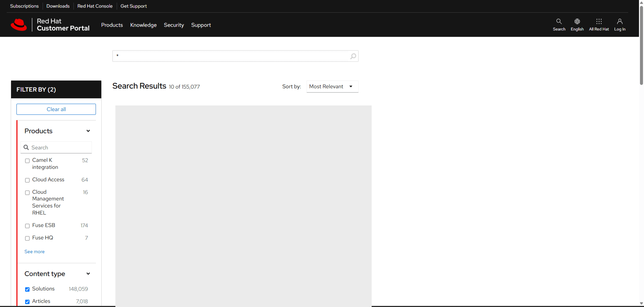Image resolution: width=644 pixels, height=307 pixels.
Task: Open the Knowledge navigation menu
Action: 143,25
